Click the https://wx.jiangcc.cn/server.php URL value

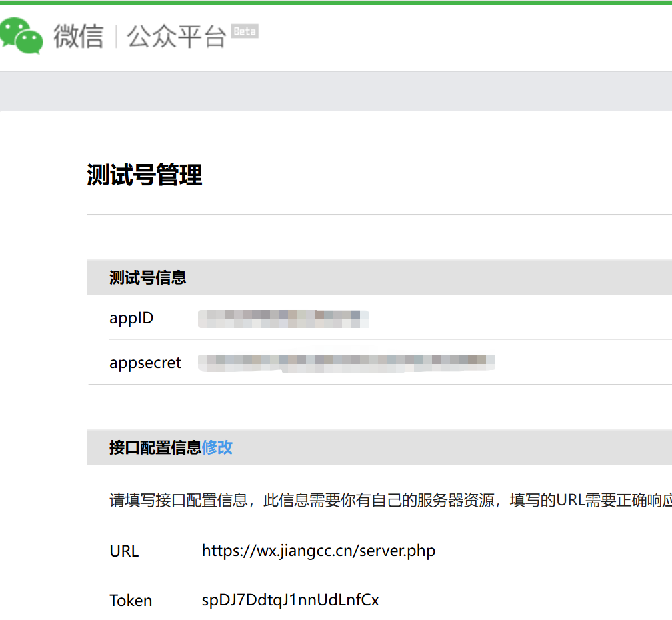pyautogui.click(x=319, y=551)
